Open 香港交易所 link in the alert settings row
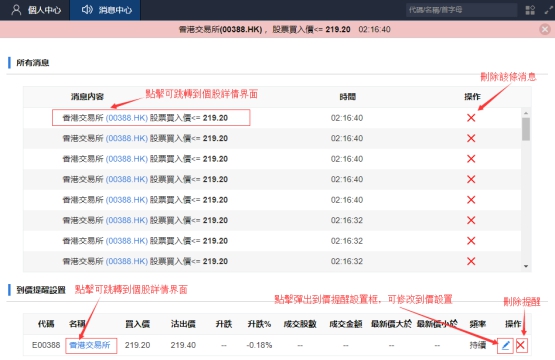Viewport: 555px width, 360px height. [90, 345]
